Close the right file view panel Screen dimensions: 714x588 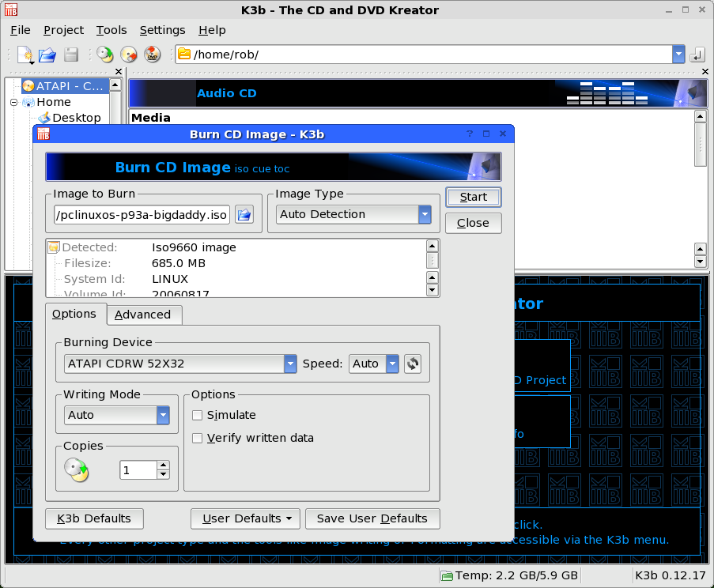point(705,71)
